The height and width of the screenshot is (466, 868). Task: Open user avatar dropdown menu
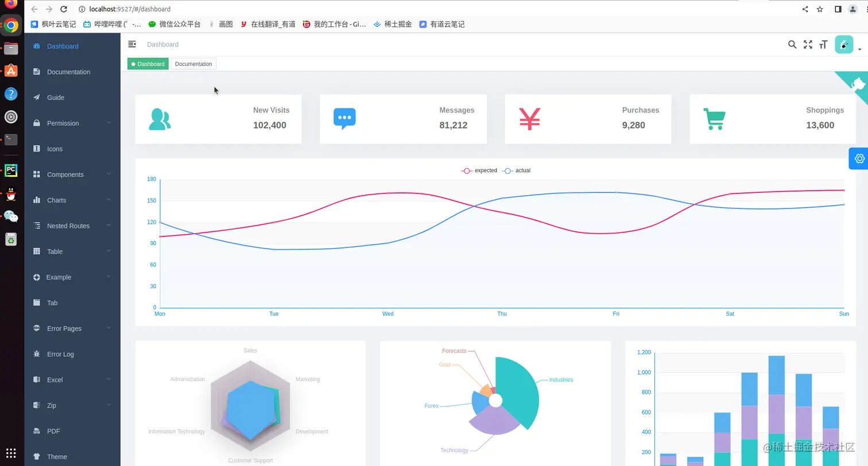(x=848, y=45)
